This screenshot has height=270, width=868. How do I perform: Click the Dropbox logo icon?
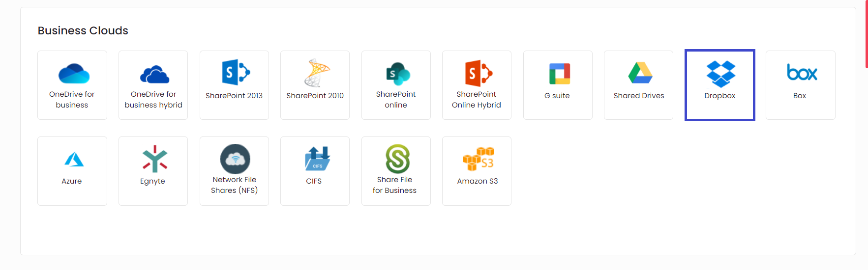pos(721,74)
